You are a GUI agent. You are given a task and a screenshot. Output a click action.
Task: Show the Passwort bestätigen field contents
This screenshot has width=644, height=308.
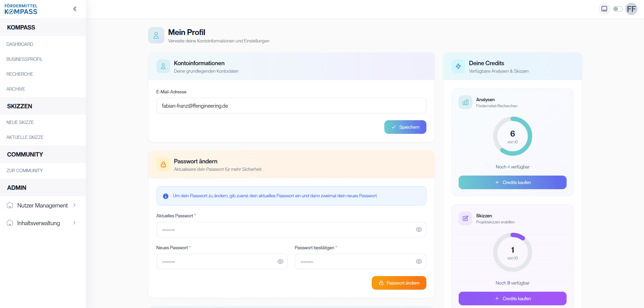tap(419, 261)
